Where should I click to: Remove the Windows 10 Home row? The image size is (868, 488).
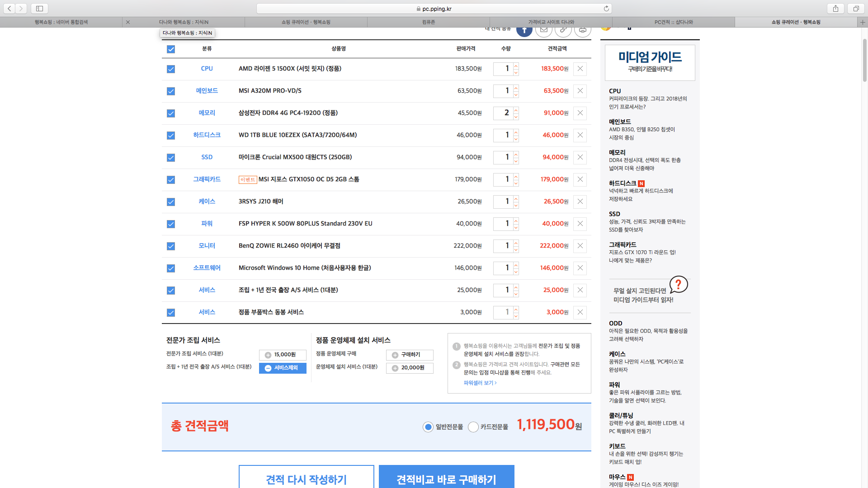coord(580,268)
